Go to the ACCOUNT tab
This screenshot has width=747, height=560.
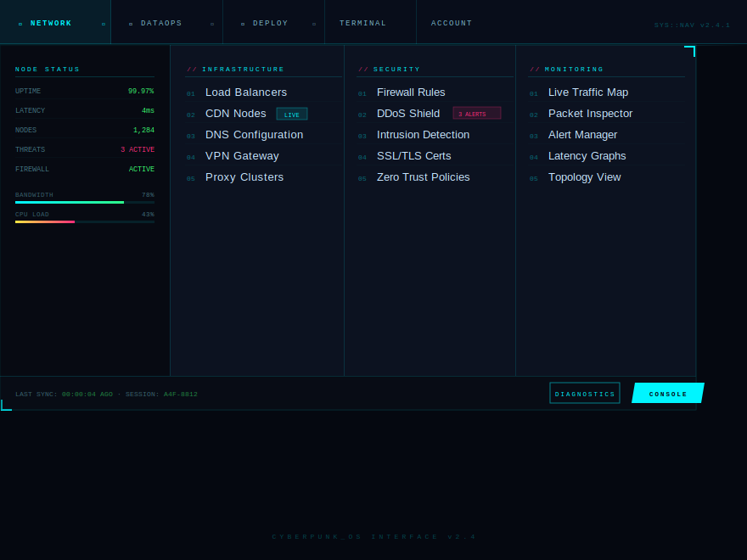pyautogui.click(x=451, y=22)
